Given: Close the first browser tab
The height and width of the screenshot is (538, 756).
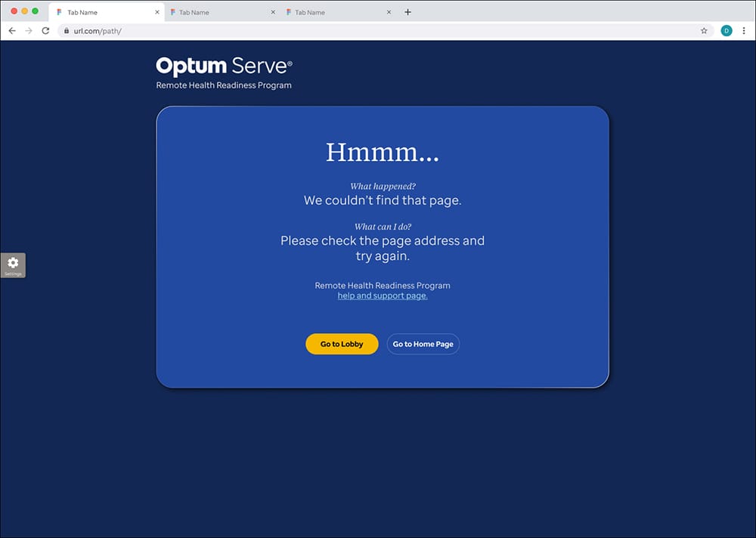Looking at the screenshot, I should pyautogui.click(x=157, y=13).
